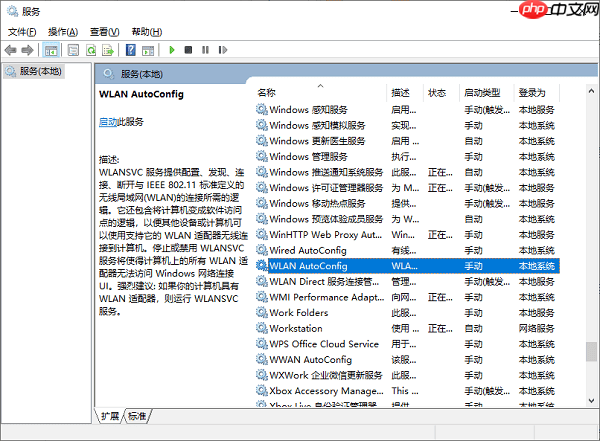Open the Help question-mark toolbar icon
Viewport: 600px width, 441px height.
coord(131,50)
